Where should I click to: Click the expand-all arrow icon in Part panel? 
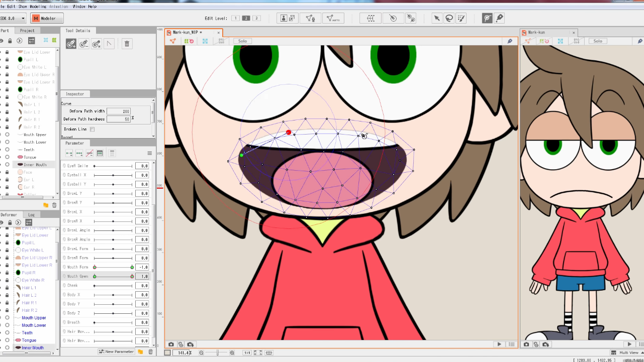coord(19,40)
